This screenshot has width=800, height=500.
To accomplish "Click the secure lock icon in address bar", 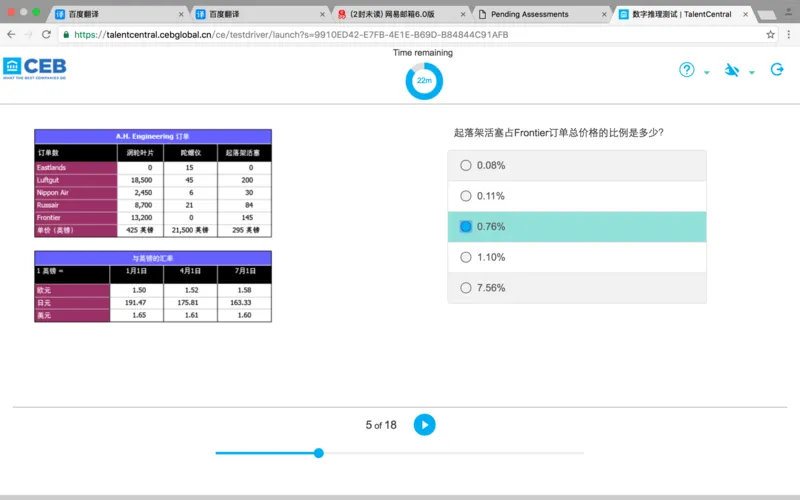I will tap(66, 35).
